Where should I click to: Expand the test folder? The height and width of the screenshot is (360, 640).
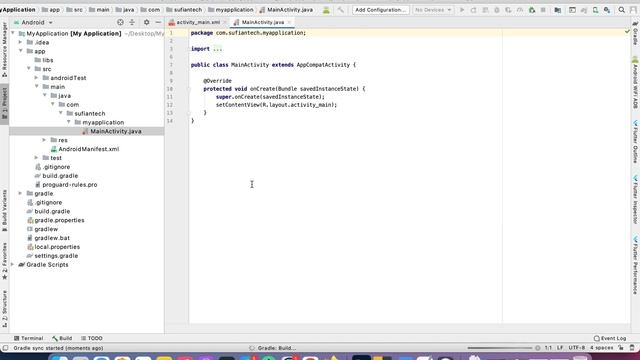(36, 158)
